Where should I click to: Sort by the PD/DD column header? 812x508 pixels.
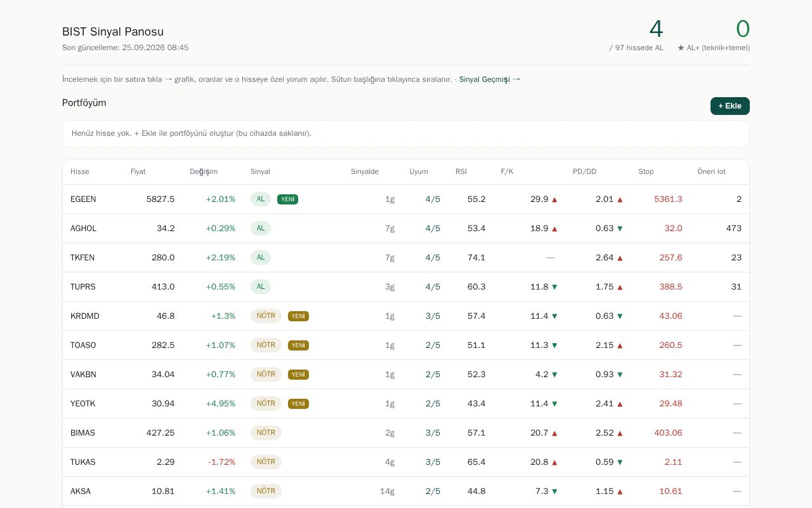584,171
